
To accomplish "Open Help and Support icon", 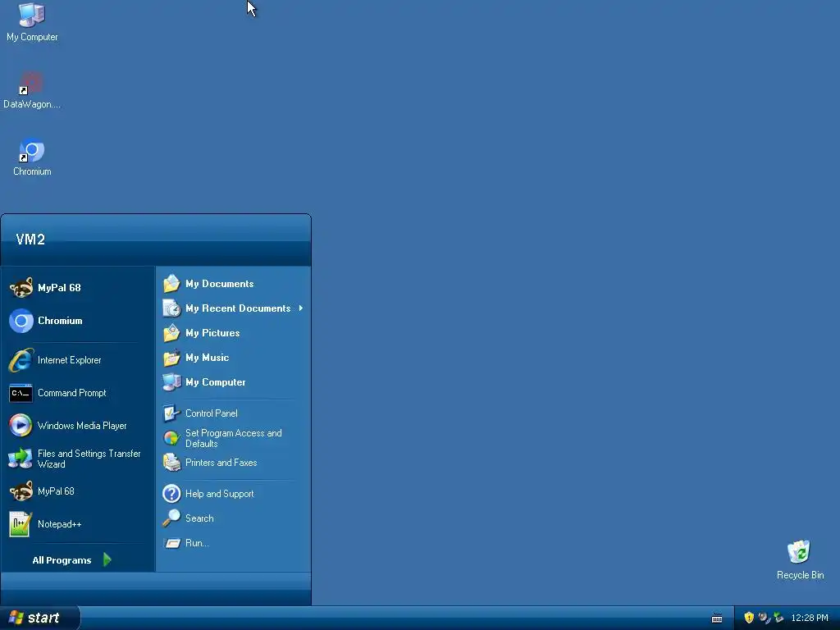I will [x=171, y=493].
